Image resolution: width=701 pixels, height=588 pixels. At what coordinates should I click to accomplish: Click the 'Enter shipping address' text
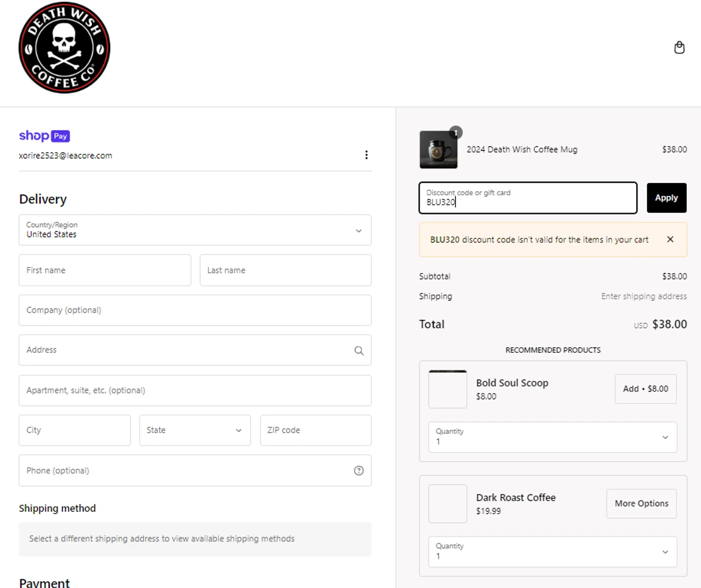[x=644, y=296]
